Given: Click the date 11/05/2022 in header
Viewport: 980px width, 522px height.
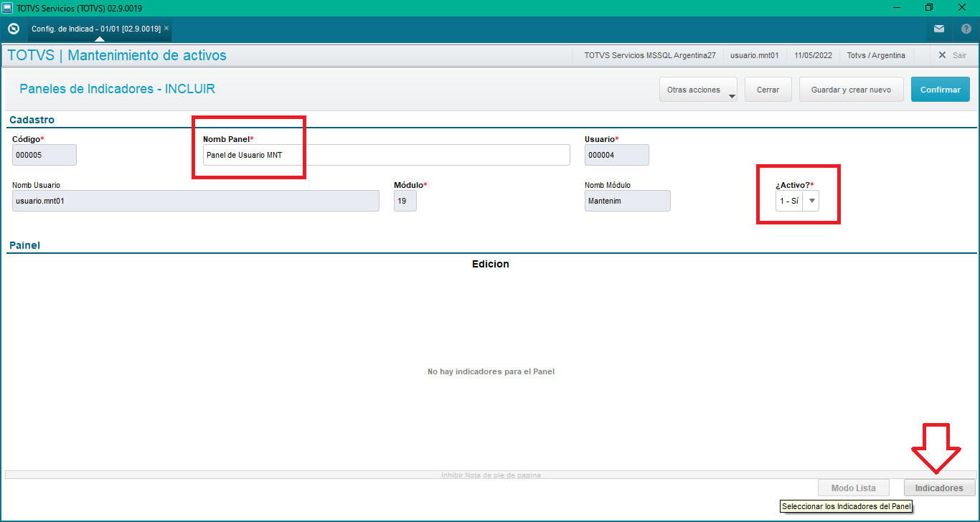Looking at the screenshot, I should pyautogui.click(x=813, y=55).
